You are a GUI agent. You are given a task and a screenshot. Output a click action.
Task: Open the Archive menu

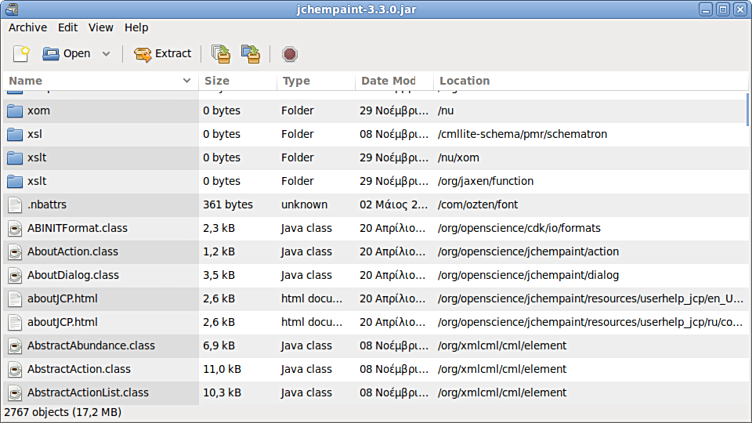28,28
